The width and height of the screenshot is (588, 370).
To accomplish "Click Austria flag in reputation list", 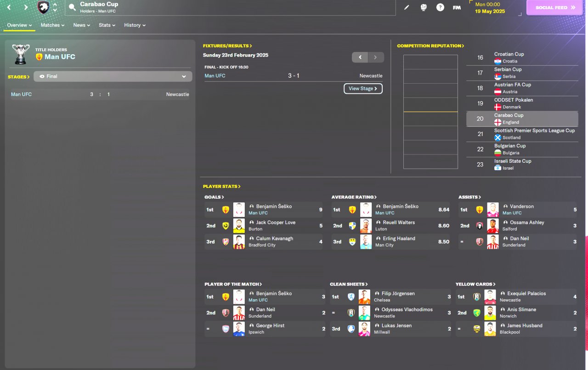I will [498, 91].
